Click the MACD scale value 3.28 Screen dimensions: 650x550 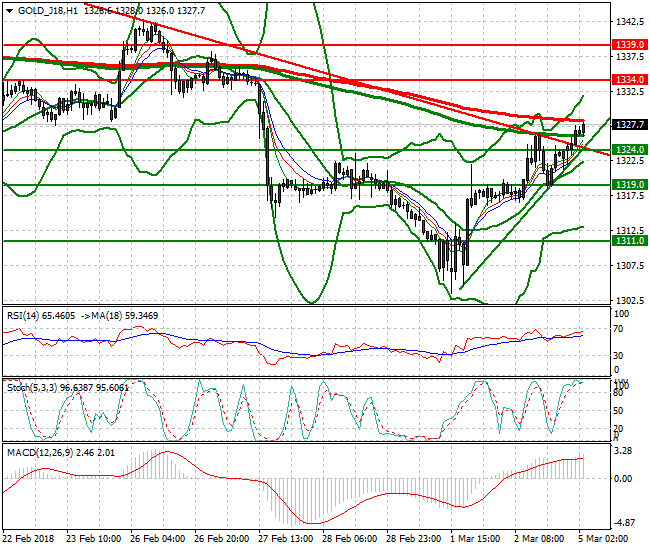[623, 451]
